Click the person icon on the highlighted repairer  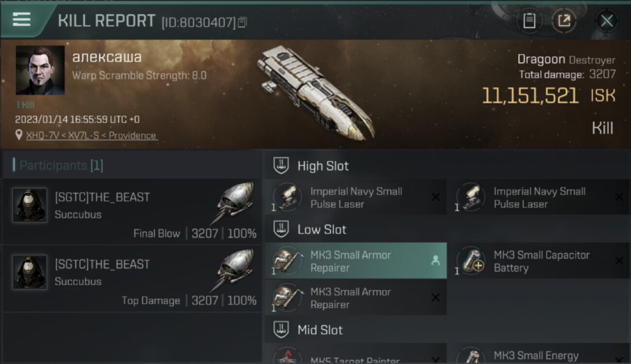[x=435, y=261]
